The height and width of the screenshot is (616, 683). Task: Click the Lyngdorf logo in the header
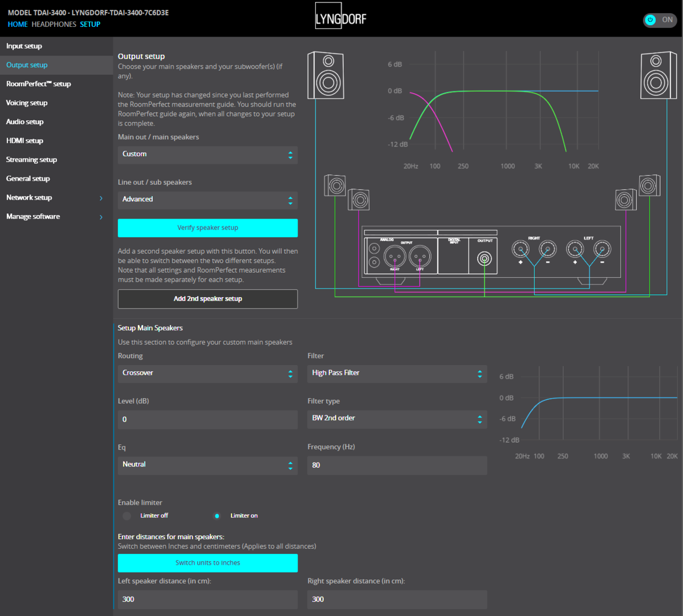click(x=340, y=16)
